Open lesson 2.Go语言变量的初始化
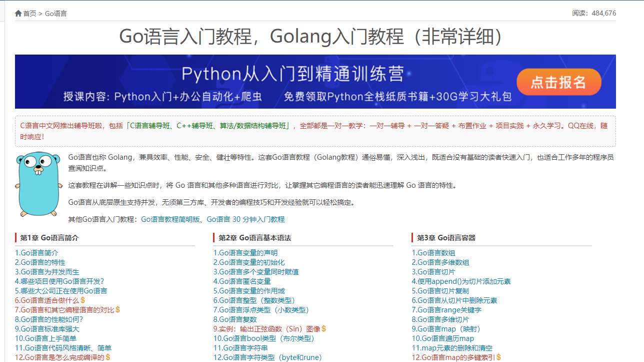Viewport: 644px width, 362px height. (249, 262)
